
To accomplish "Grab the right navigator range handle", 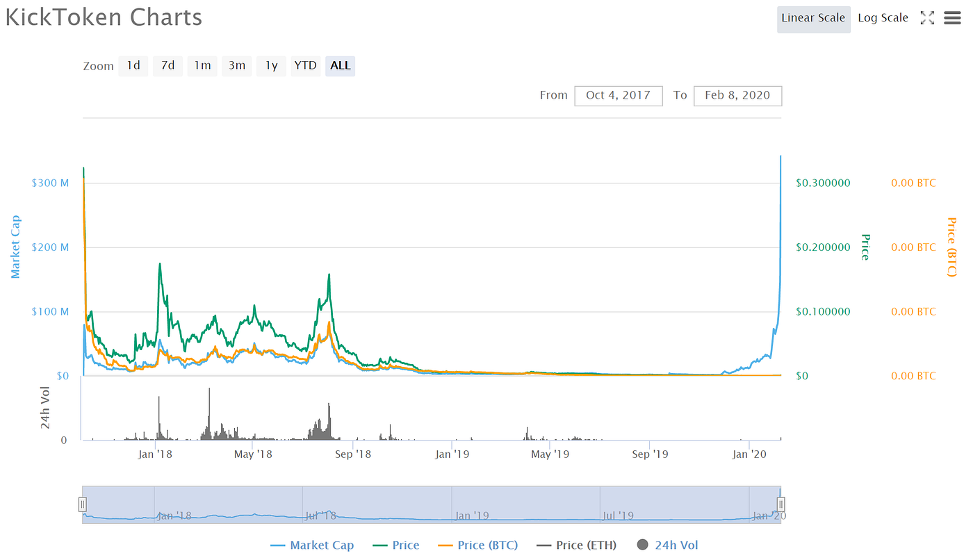I will pyautogui.click(x=780, y=504).
